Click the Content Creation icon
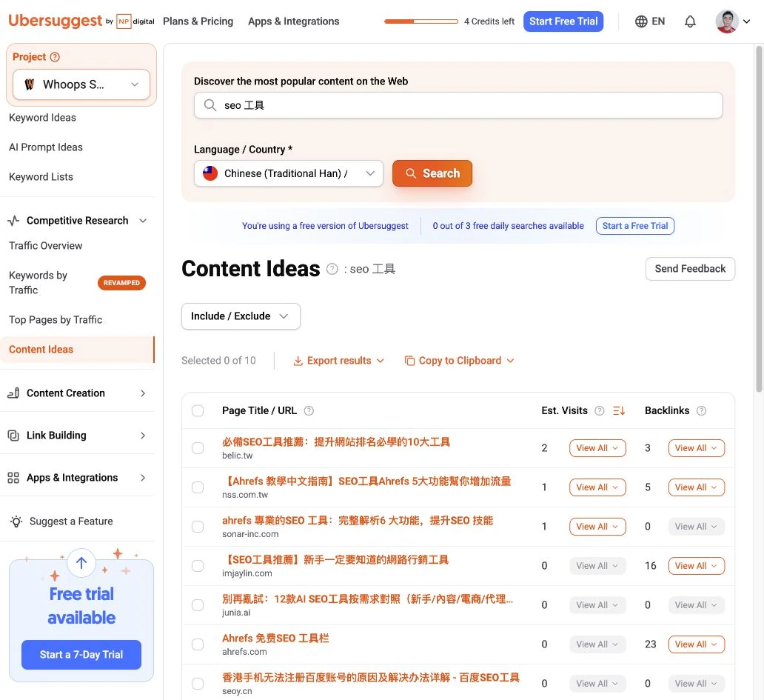This screenshot has height=700, width=764. 13,393
